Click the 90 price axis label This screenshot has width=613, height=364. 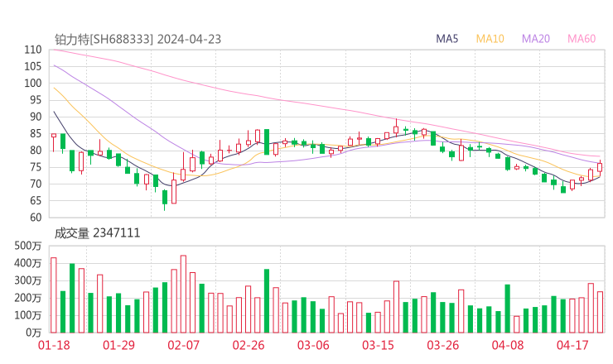click(x=36, y=117)
